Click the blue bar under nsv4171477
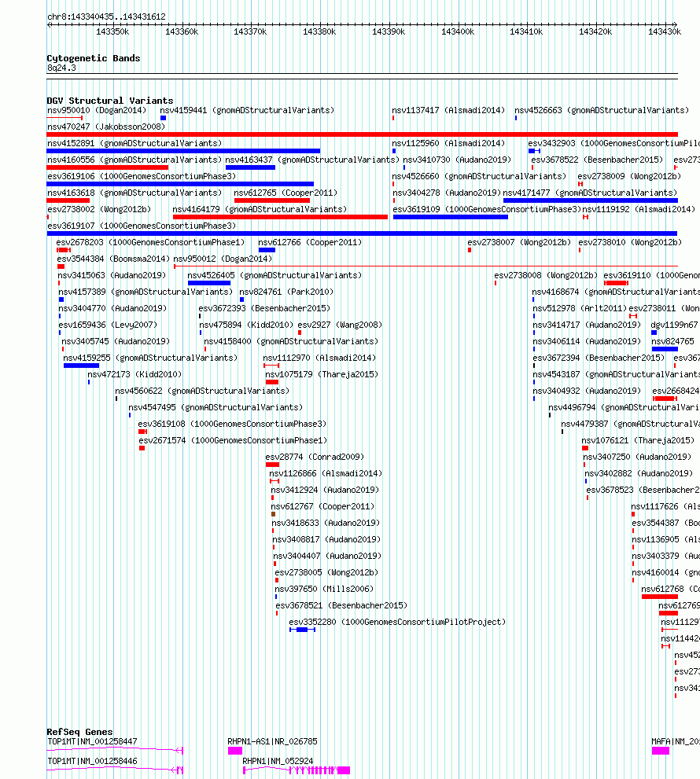 coord(591,200)
